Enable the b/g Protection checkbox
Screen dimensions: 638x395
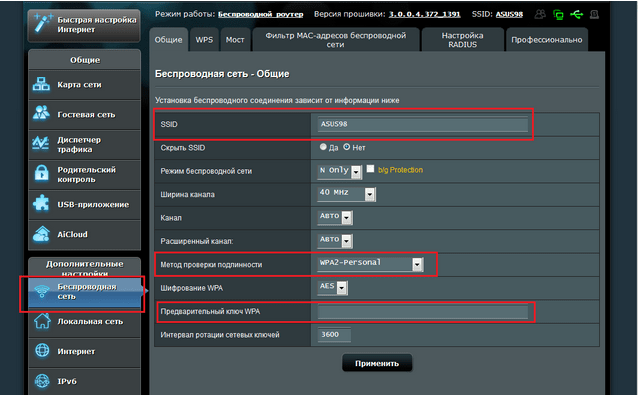[370, 169]
